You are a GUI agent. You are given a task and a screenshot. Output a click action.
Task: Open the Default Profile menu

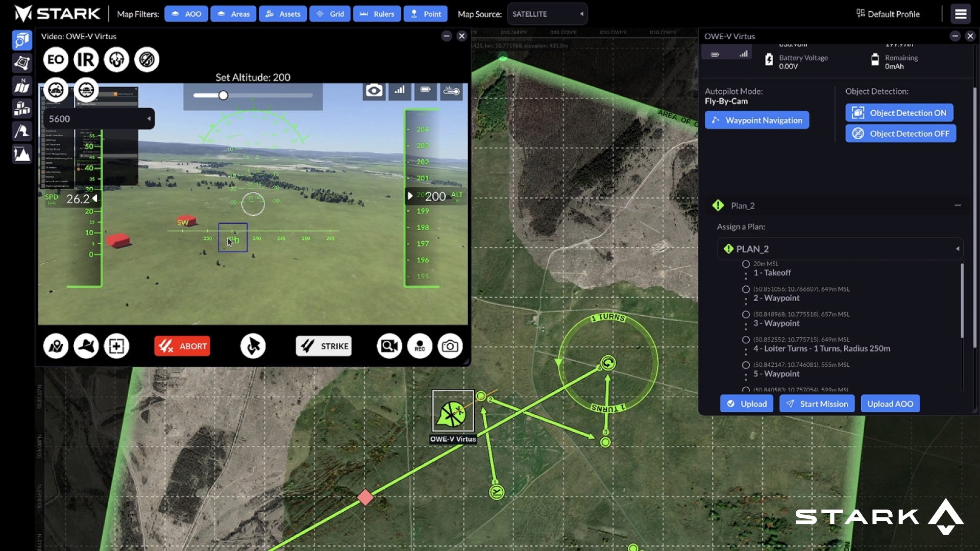[888, 14]
